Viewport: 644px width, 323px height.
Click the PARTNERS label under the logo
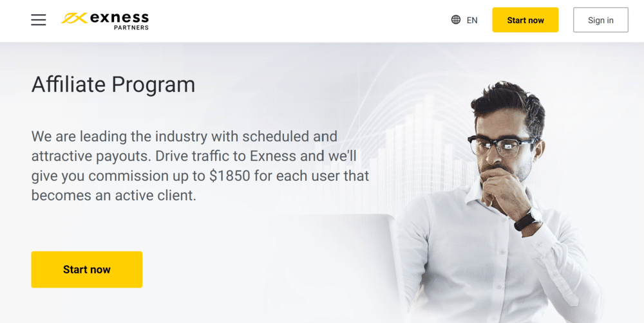131,28
